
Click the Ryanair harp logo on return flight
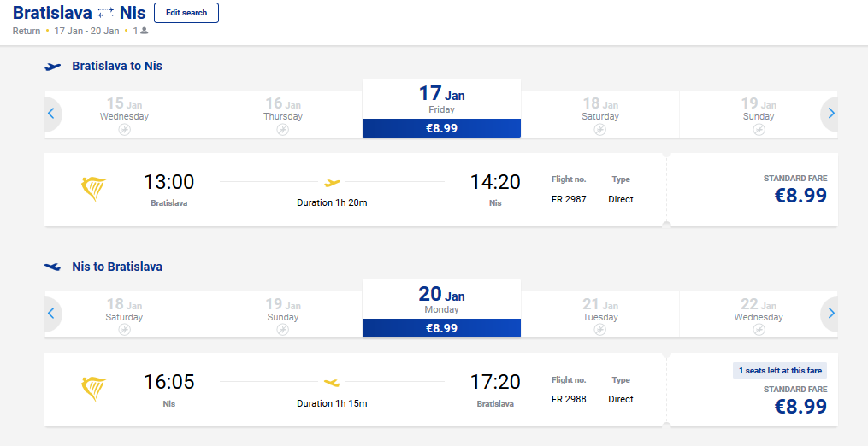coord(93,389)
